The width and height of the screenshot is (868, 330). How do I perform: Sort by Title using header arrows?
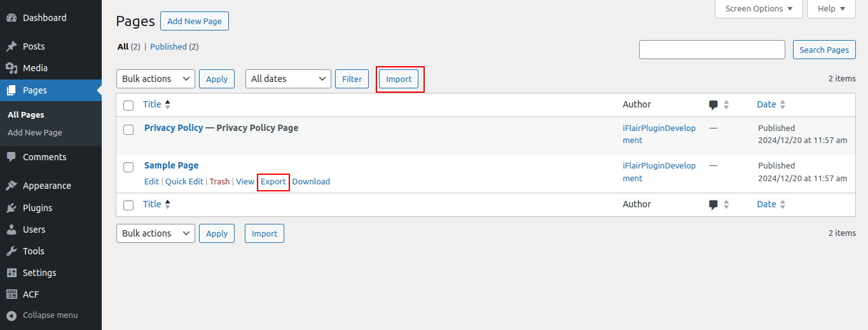point(168,104)
